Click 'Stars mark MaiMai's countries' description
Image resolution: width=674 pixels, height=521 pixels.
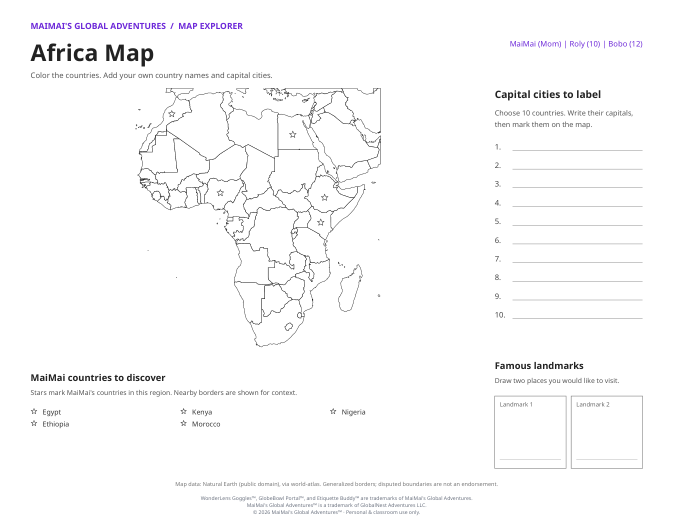[x=164, y=392]
